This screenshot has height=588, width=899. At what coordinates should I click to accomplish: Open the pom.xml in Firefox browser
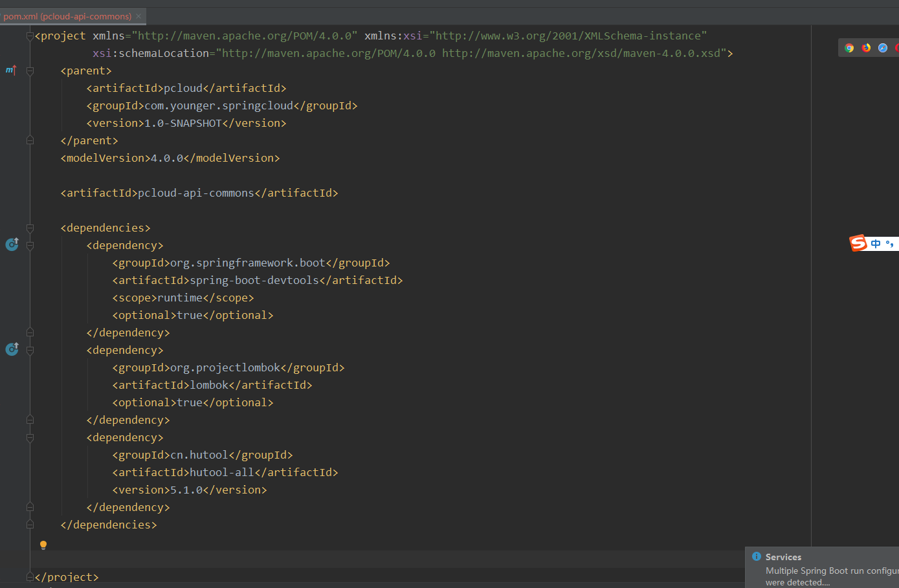(866, 48)
